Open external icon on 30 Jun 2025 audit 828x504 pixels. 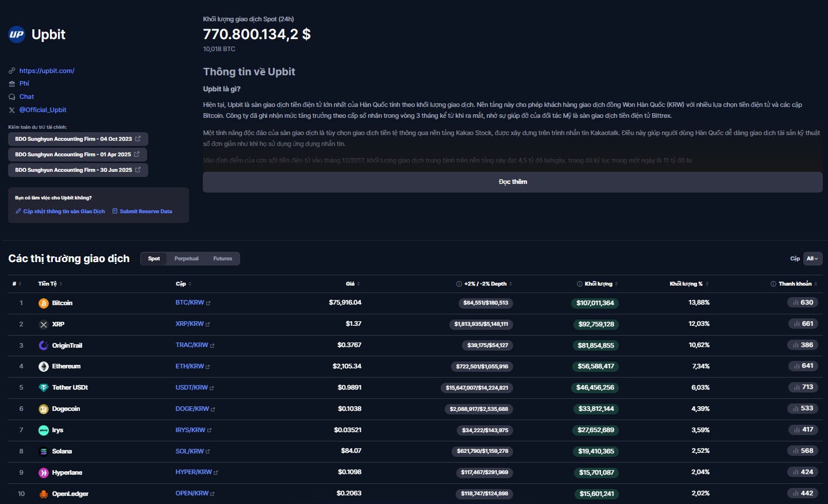pyautogui.click(x=138, y=170)
